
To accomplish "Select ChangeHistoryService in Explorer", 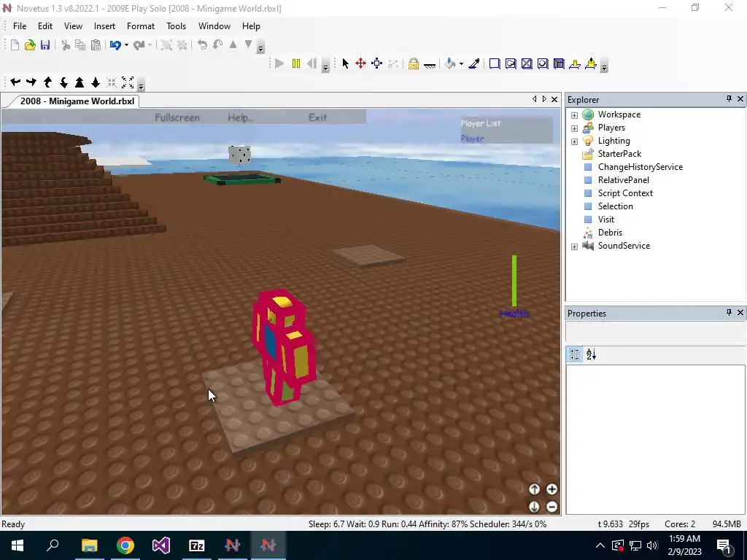I will tap(640, 167).
